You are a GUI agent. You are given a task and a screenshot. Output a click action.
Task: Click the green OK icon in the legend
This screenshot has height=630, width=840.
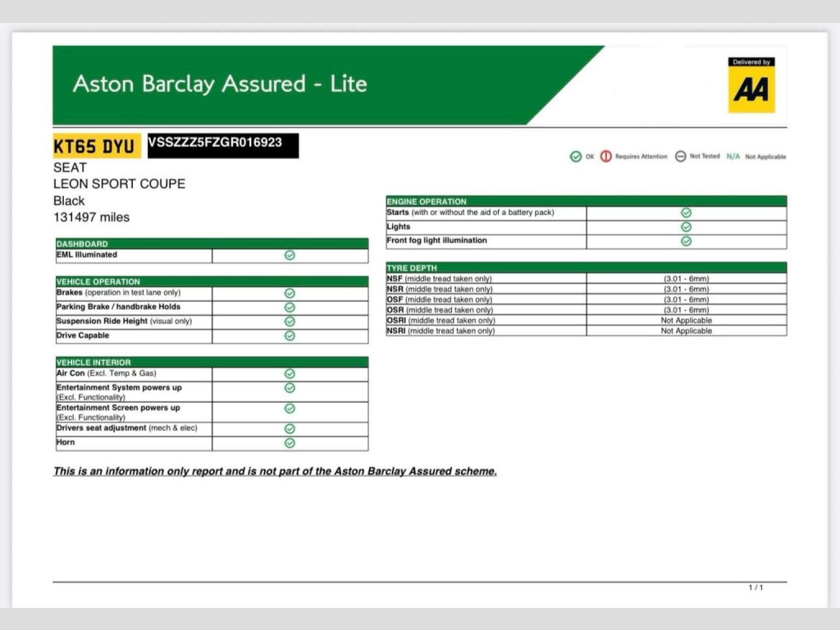click(x=576, y=157)
